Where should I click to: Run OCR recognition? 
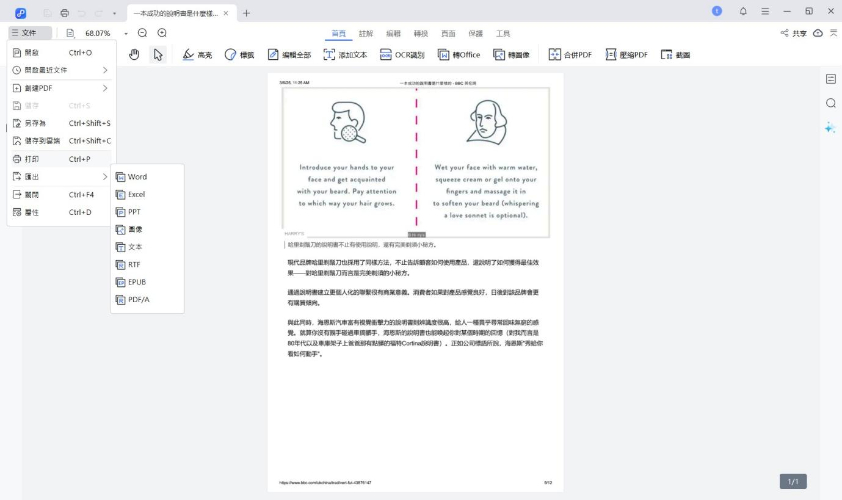coord(402,55)
